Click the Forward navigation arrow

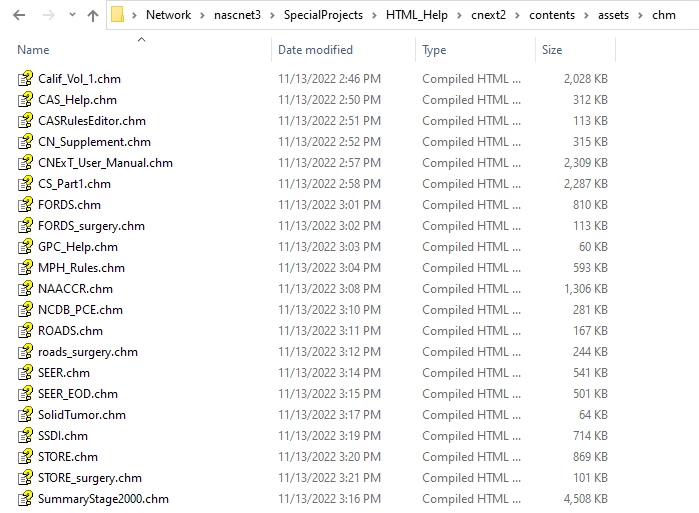point(49,16)
